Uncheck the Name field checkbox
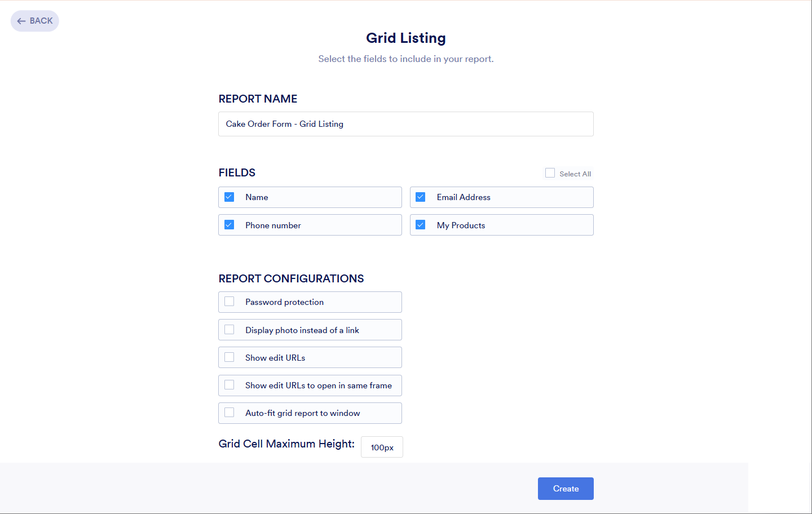 pyautogui.click(x=229, y=197)
